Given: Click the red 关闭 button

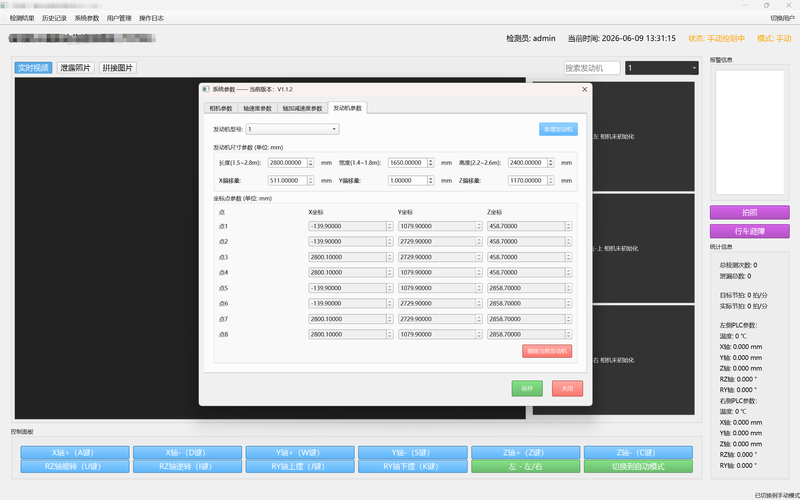Looking at the screenshot, I should point(567,388).
